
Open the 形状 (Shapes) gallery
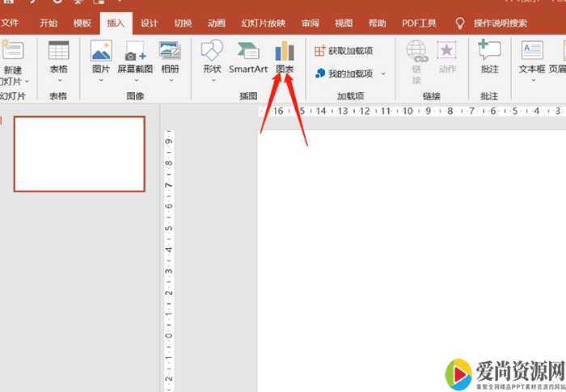[212, 57]
